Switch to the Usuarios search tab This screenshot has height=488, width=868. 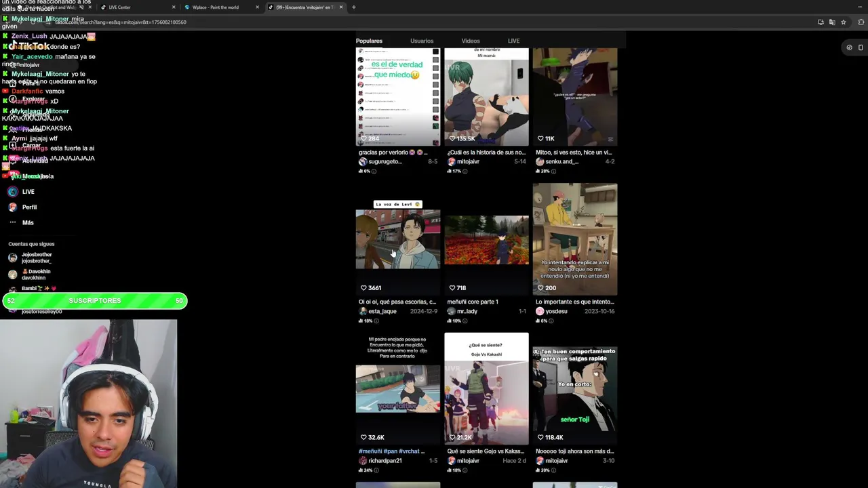click(x=422, y=41)
